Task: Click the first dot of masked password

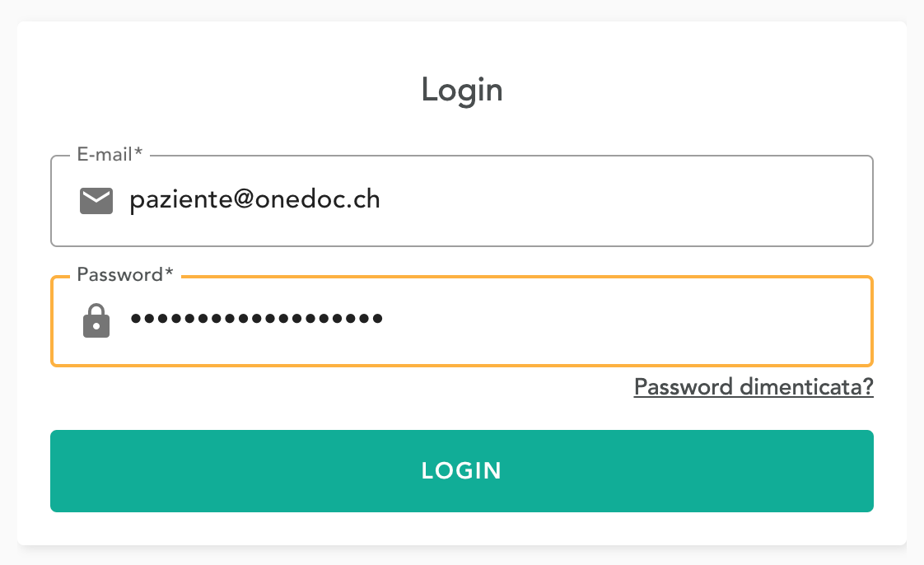Action: pos(136,319)
